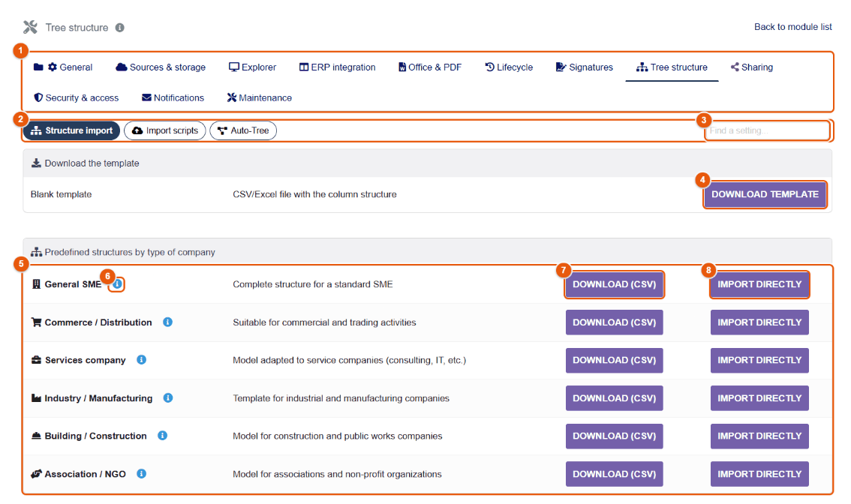Click the building icon of General SME
The height and width of the screenshot is (504, 851).
(x=36, y=284)
